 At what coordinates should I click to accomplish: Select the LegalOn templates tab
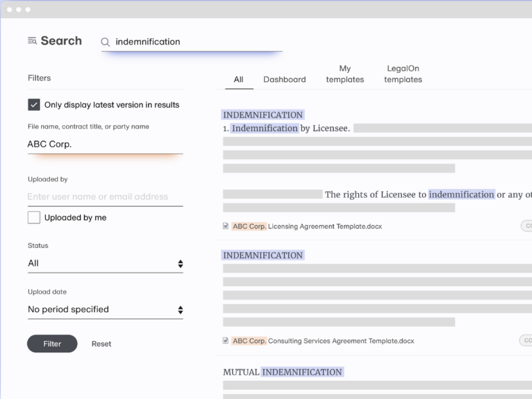(403, 74)
